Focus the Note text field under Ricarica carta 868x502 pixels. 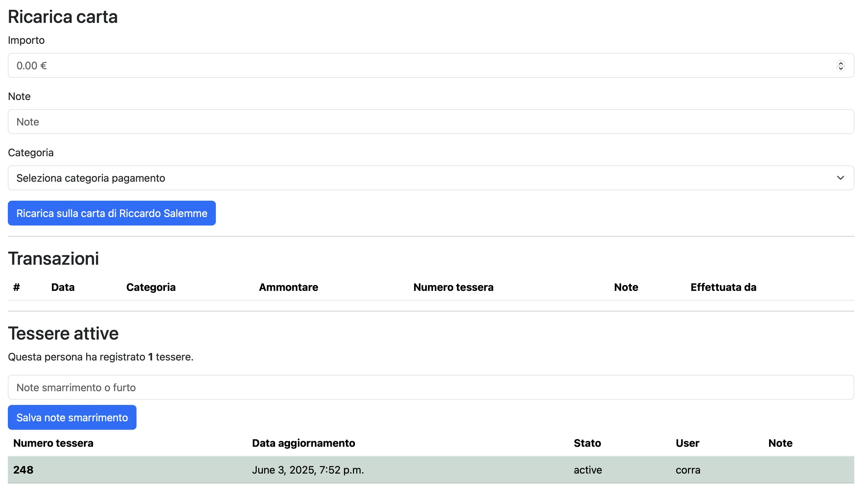coord(430,122)
